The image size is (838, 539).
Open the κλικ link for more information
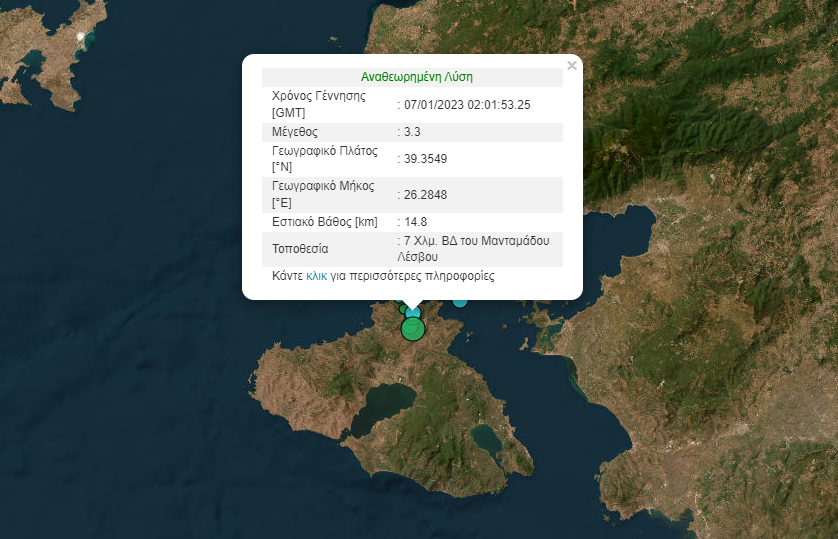pos(317,276)
